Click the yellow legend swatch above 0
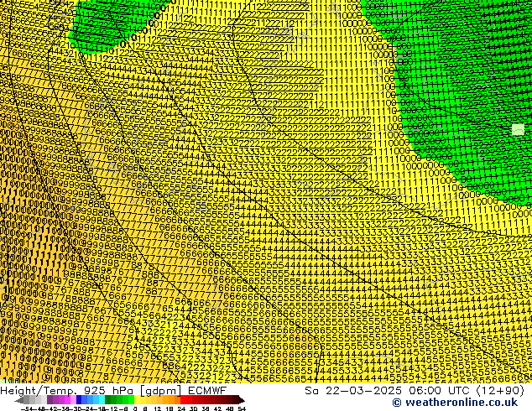This screenshot has width=532, height=411. point(137,400)
